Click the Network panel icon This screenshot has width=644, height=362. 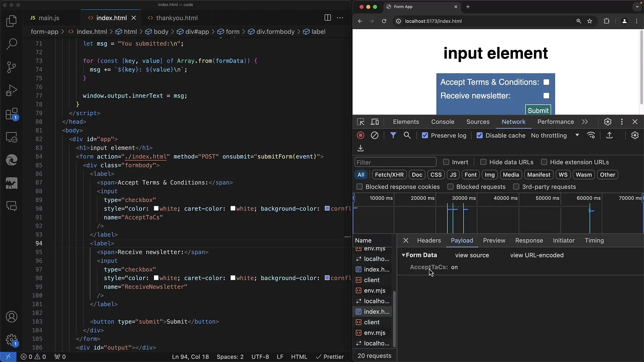(513, 122)
